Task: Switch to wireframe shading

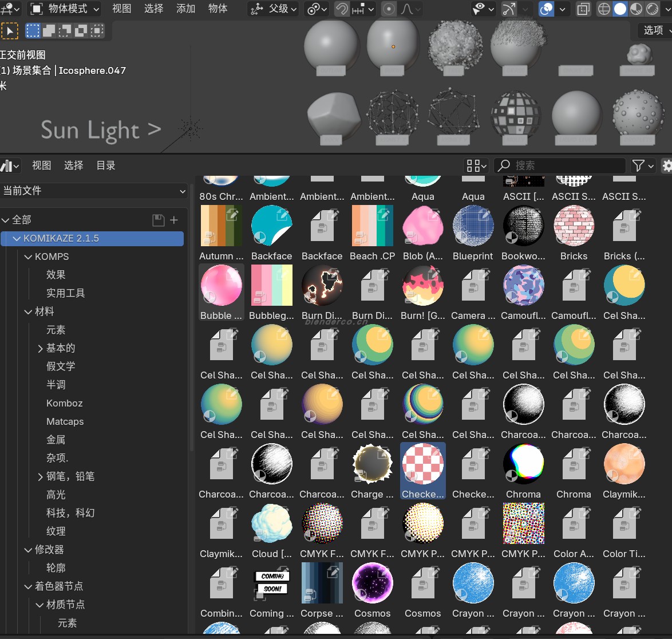Action: (604, 9)
